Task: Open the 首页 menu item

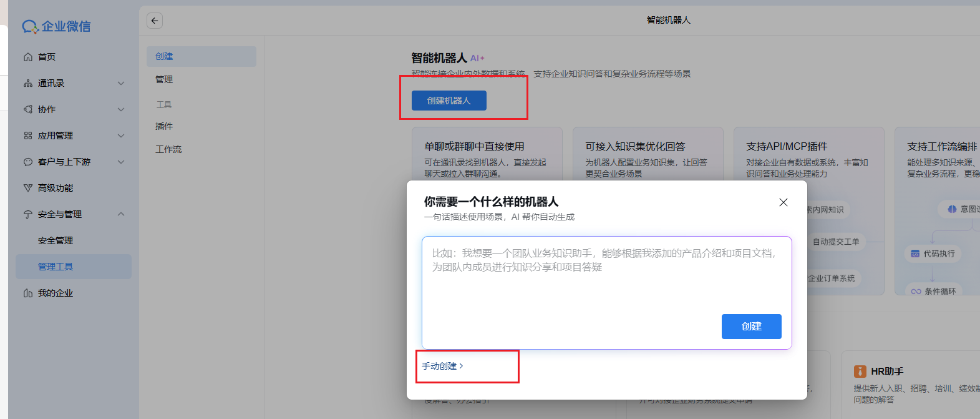Action: pyautogui.click(x=74, y=57)
